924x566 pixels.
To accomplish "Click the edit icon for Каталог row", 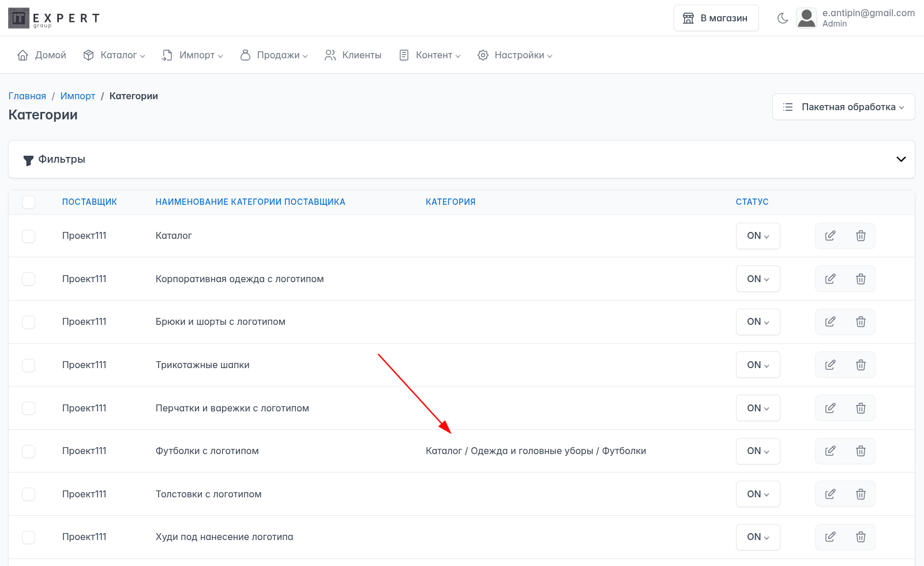I will point(830,236).
